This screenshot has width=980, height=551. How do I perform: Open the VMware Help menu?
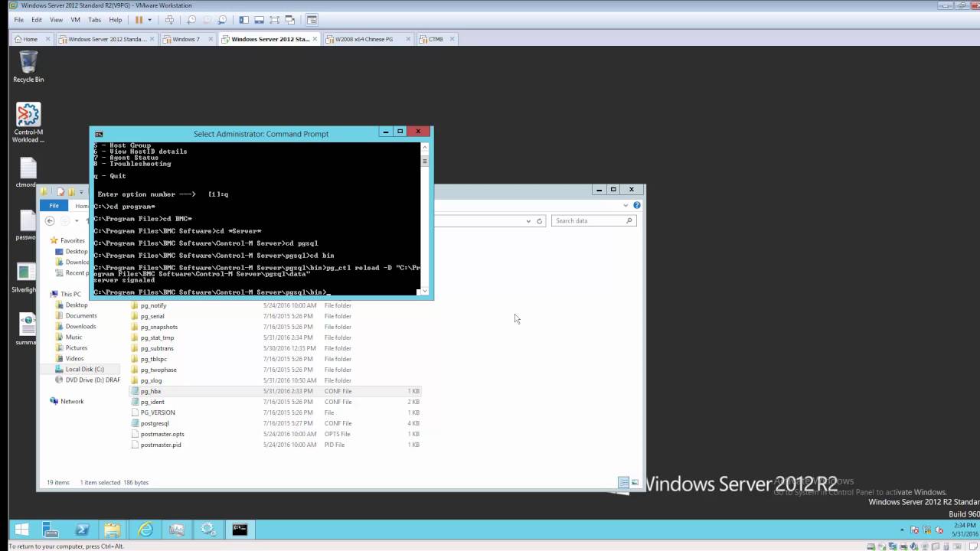pos(115,20)
